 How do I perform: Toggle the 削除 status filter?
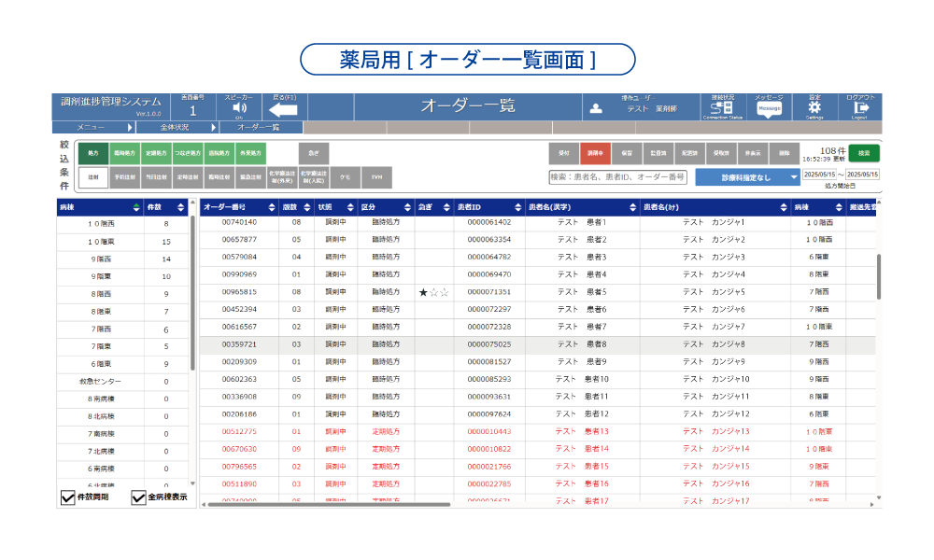point(784,154)
